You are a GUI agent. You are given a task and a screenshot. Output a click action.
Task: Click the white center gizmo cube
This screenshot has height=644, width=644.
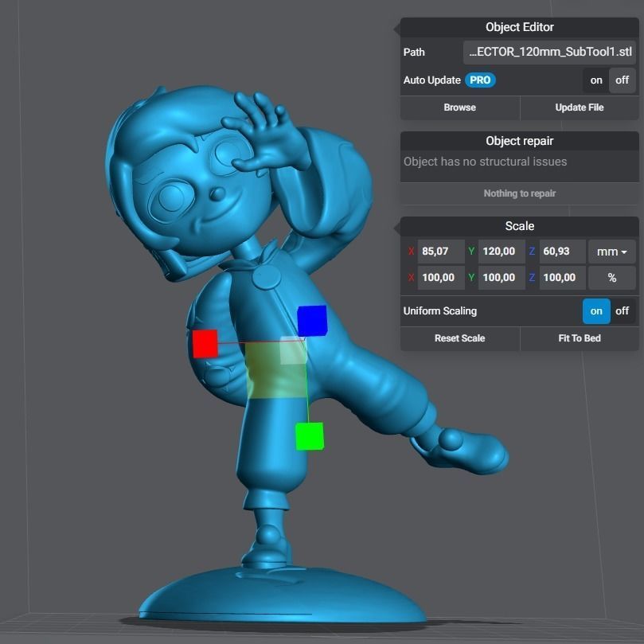293,350
